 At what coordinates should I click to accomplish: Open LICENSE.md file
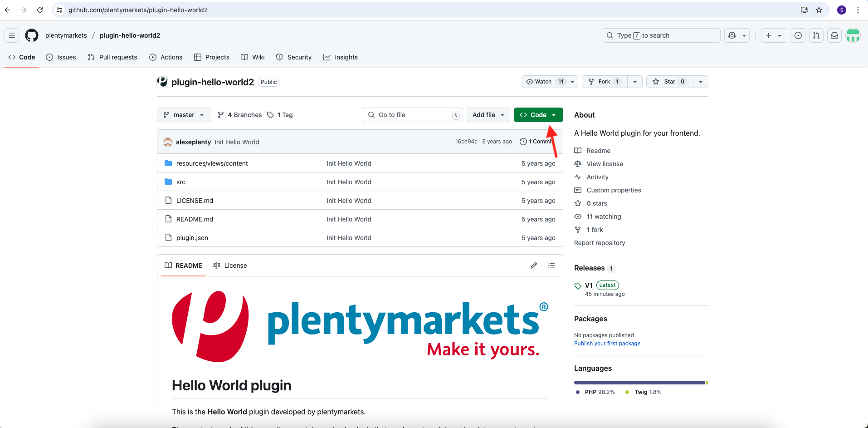(195, 201)
